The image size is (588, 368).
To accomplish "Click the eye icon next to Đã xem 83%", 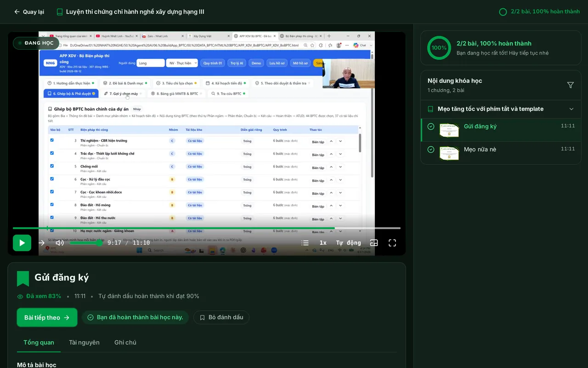I will [x=20, y=297].
